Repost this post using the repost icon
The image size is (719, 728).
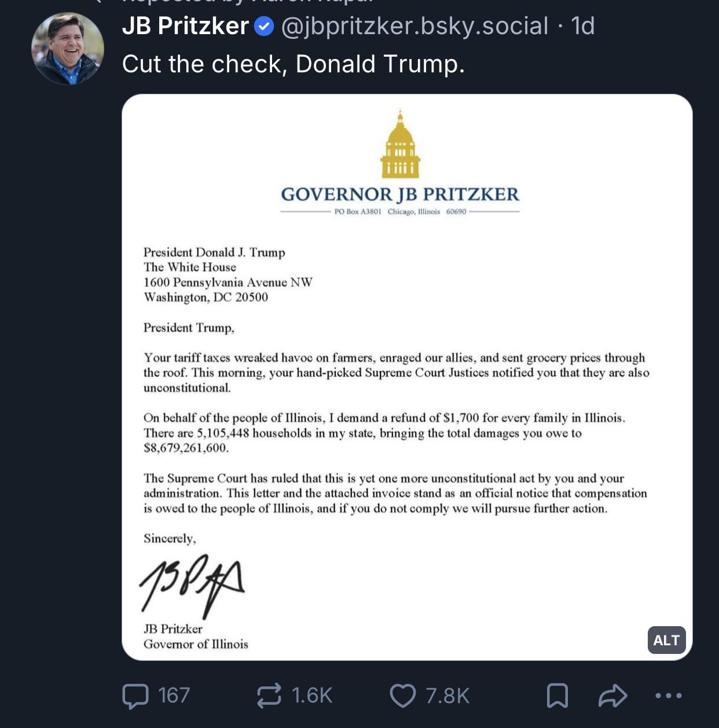point(269,696)
